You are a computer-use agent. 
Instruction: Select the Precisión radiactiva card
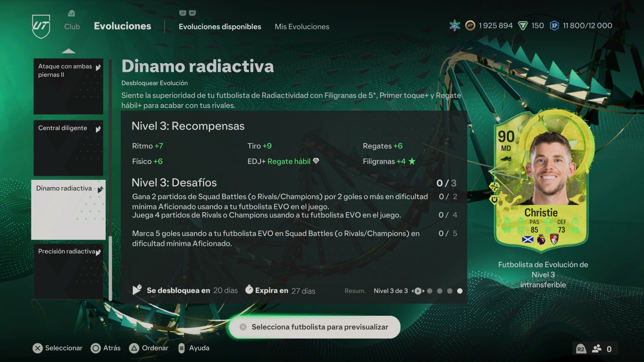coord(68,271)
